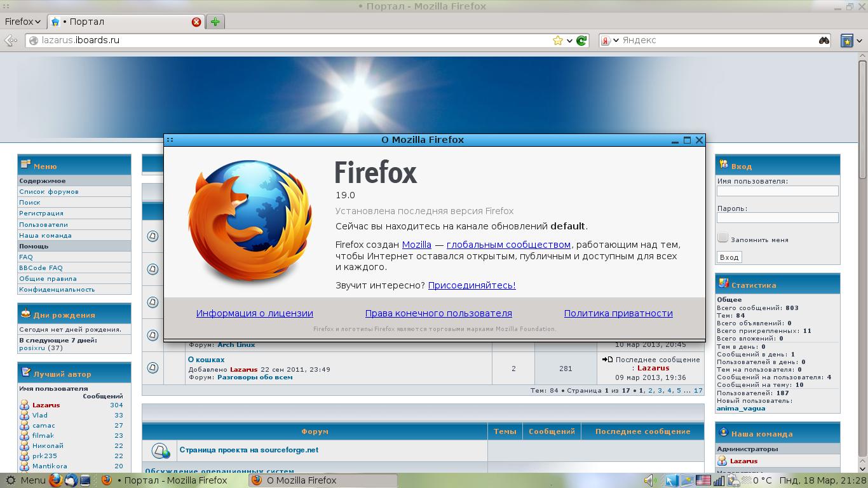Image resolution: width=868 pixels, height=488 pixels.
Task: Click the site identity globe icon
Action: pyautogui.click(x=34, y=40)
